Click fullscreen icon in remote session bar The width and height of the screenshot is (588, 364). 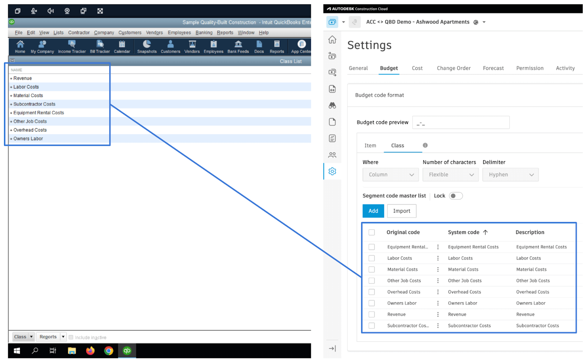point(100,11)
